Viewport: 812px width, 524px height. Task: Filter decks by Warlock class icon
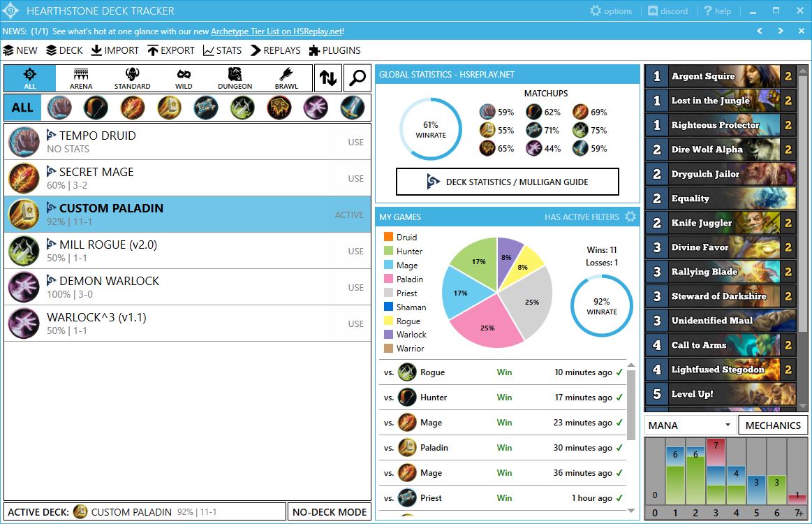316,108
